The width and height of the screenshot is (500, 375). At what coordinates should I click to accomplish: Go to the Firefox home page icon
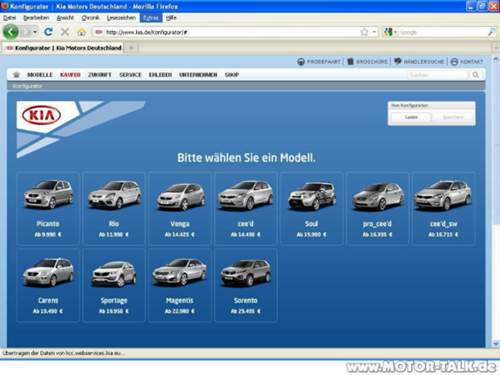pyautogui.click(x=82, y=32)
